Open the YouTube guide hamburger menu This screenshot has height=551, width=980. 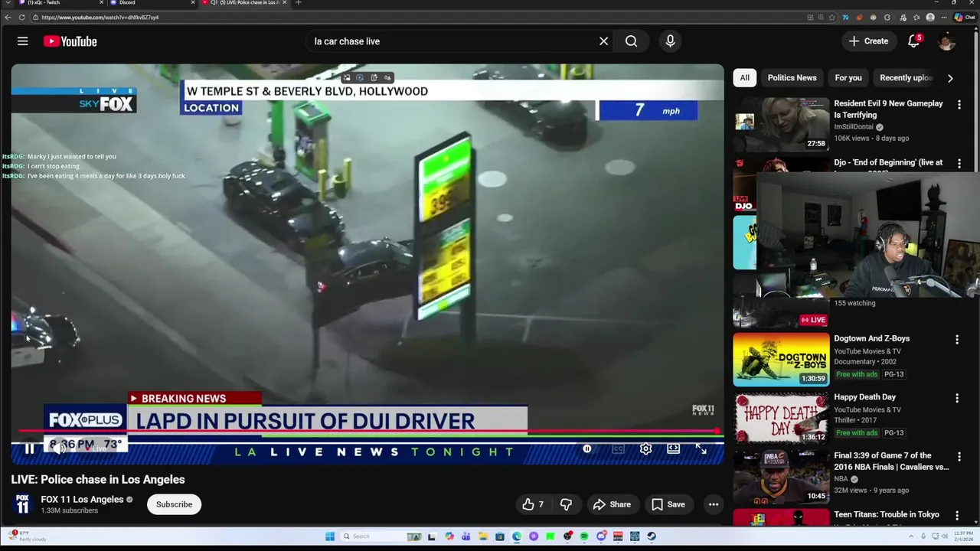pyautogui.click(x=22, y=41)
